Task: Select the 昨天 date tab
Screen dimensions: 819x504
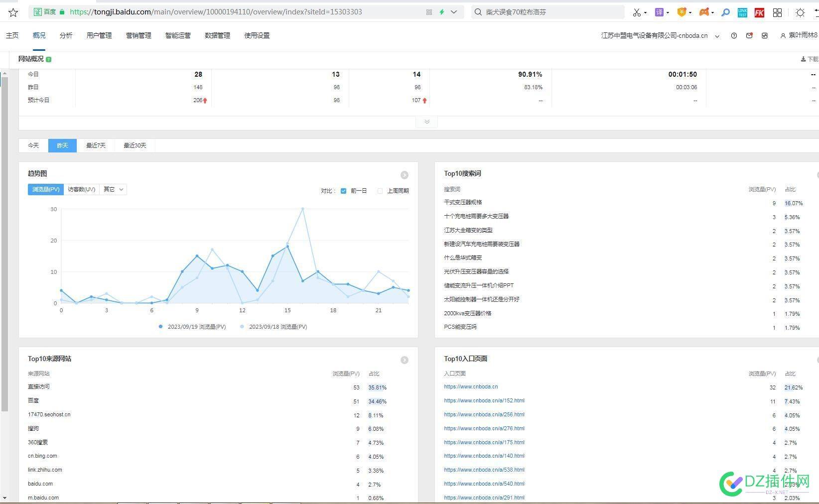Action: [62, 145]
